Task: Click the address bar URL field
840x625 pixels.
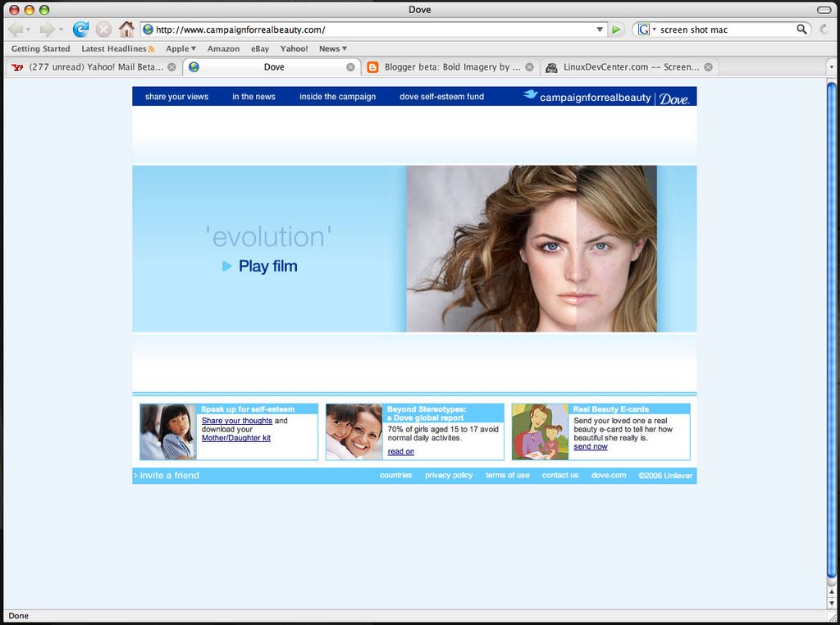Action: click(x=374, y=30)
